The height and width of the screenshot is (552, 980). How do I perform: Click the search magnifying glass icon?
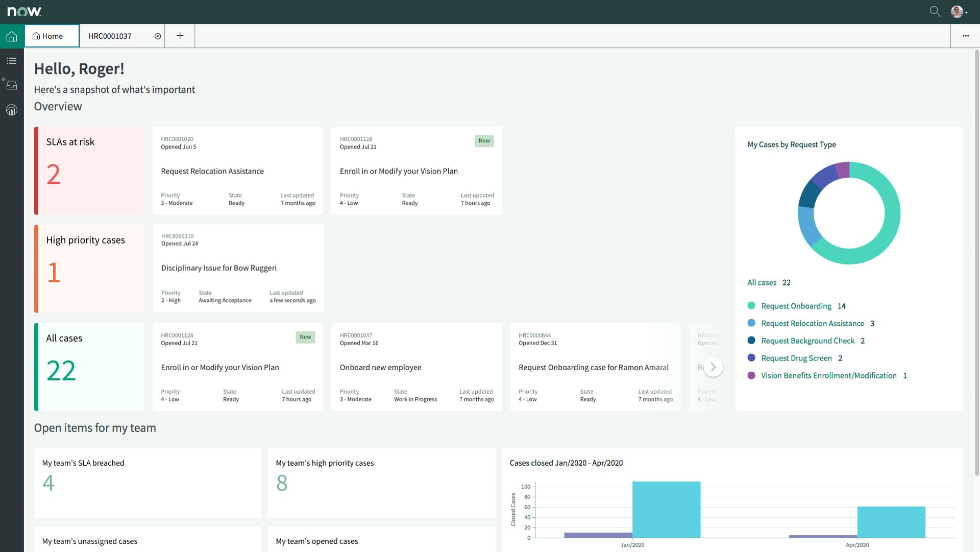[935, 11]
